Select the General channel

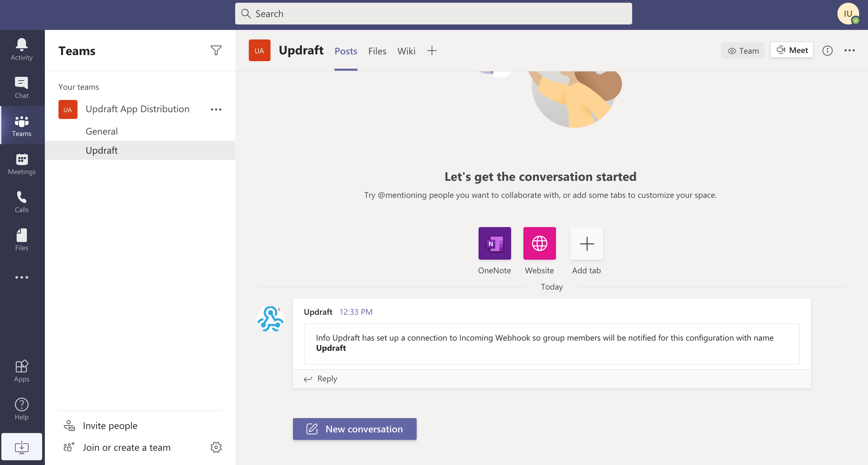pos(140,131)
